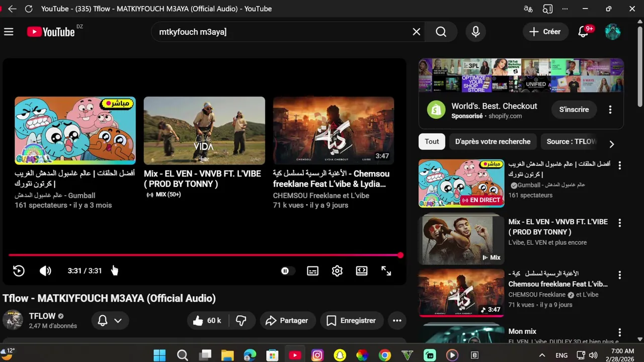644x362 pixels.
Task: Open the cast icon in titlebar
Action: [547, 9]
